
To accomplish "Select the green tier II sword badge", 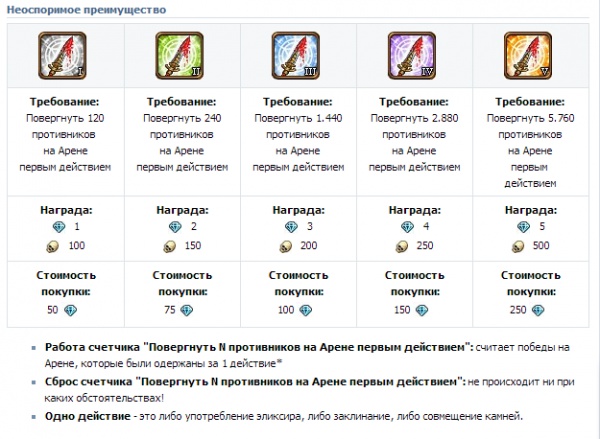I will pos(182,55).
